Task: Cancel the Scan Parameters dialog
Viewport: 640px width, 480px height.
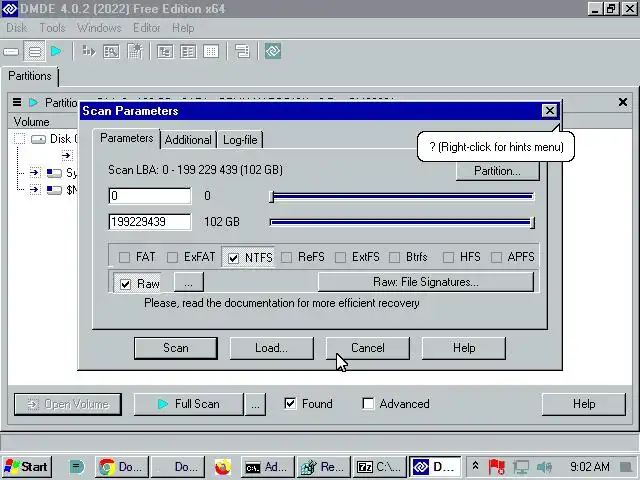Action: pos(368,348)
